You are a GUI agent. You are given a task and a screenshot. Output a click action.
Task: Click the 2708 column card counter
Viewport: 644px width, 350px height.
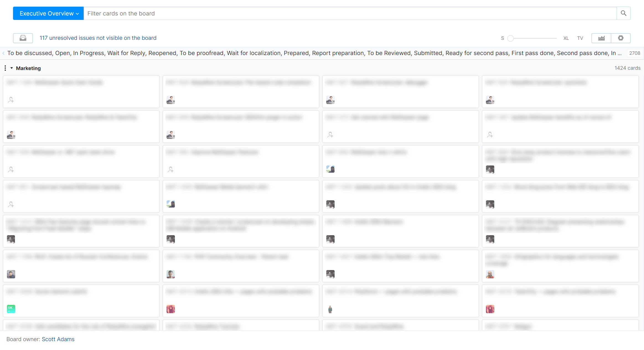(635, 53)
